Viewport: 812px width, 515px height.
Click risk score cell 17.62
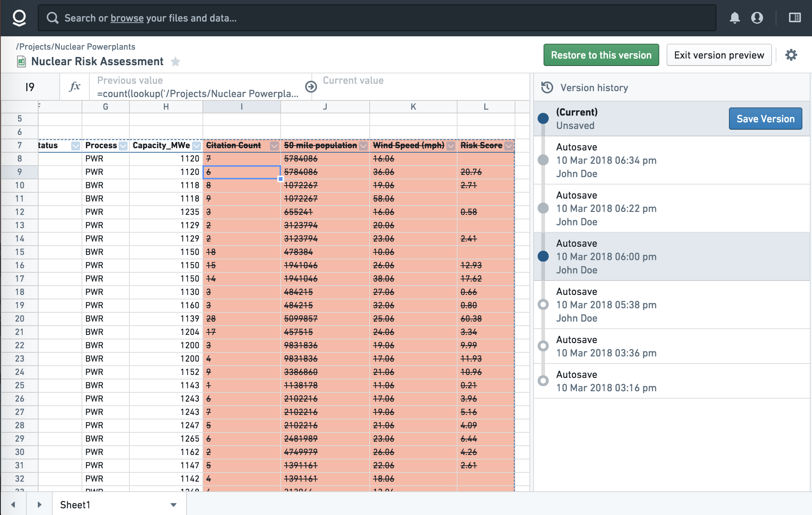click(x=486, y=279)
